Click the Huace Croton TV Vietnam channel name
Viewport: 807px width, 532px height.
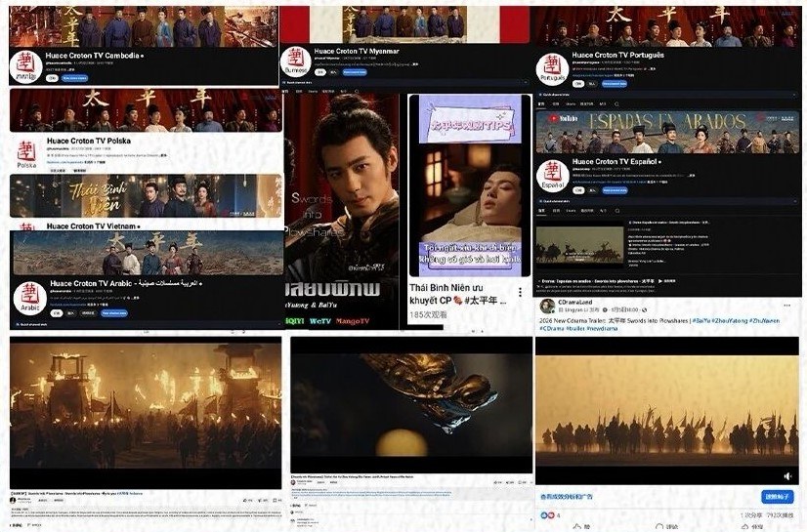point(93,225)
